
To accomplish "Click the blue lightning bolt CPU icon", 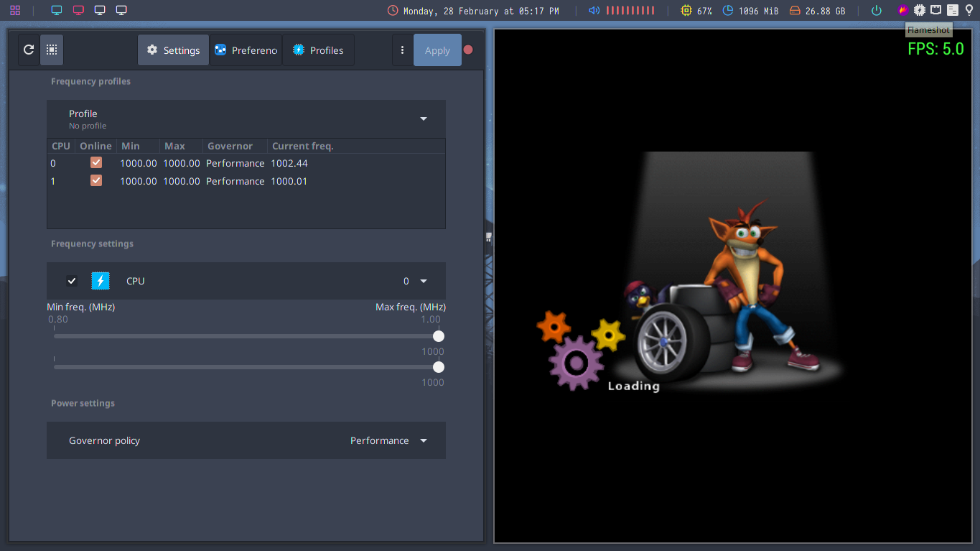I will (101, 281).
